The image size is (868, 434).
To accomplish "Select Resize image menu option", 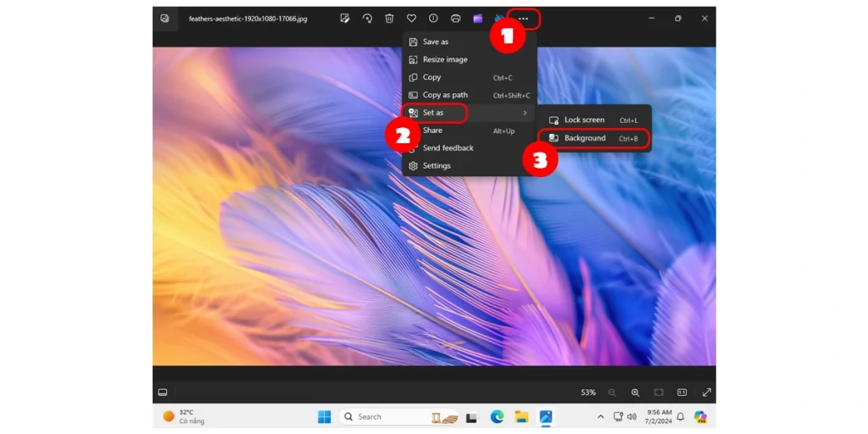I will click(x=445, y=59).
